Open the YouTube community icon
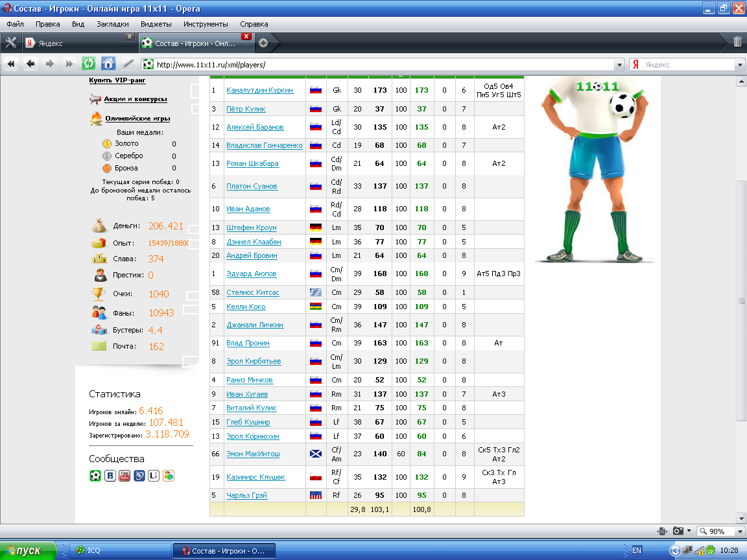Image resolution: width=747 pixels, height=560 pixels. (x=124, y=476)
